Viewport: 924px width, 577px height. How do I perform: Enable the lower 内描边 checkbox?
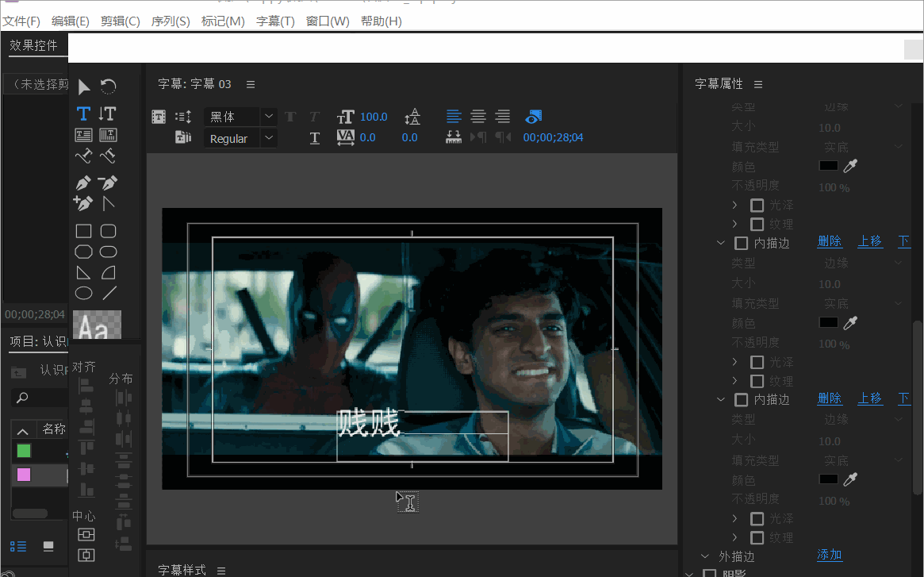point(742,400)
